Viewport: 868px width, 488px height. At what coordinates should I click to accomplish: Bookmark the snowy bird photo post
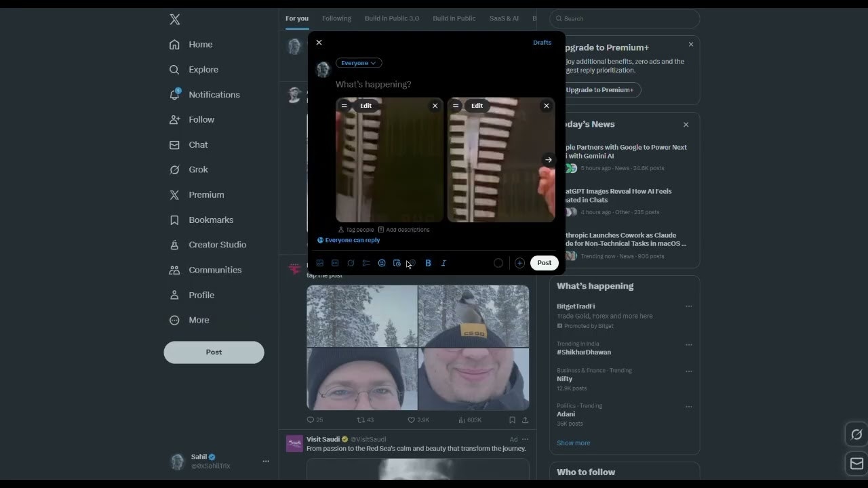tap(512, 420)
